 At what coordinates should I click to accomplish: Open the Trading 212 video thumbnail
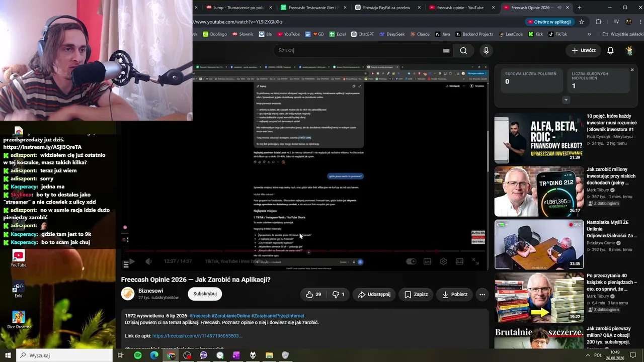[539, 192]
